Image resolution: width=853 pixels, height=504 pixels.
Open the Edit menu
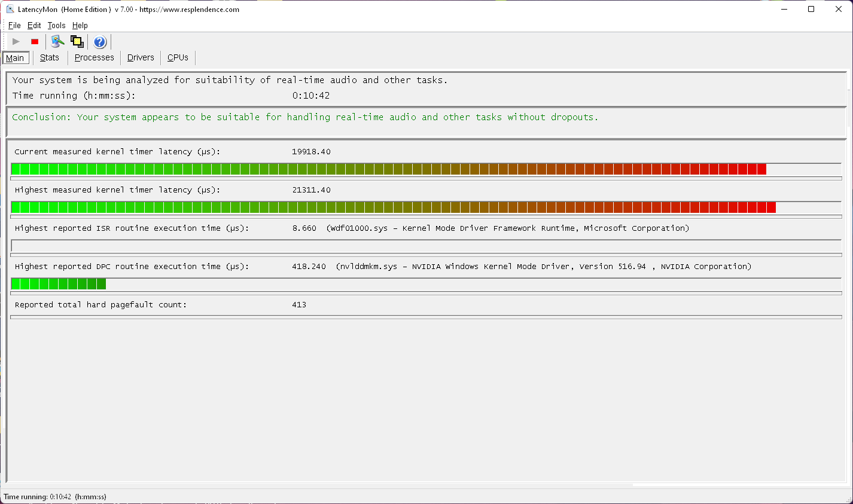(x=34, y=25)
